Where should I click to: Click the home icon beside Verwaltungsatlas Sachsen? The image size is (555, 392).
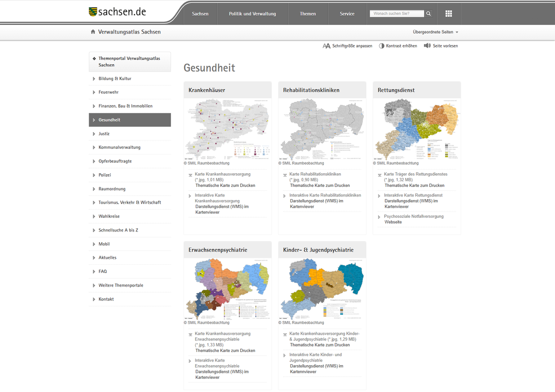coord(93,31)
